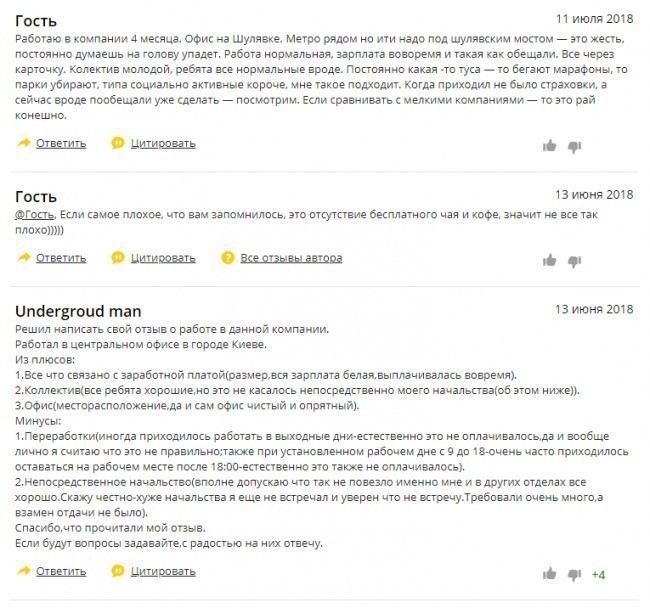Reply to the 11 июля 2018 review via Ответить
The height and width of the screenshot is (608, 650).
pos(61,143)
